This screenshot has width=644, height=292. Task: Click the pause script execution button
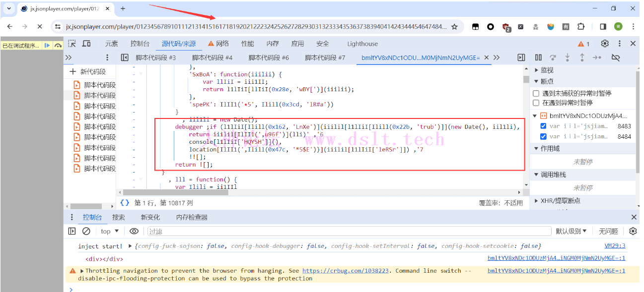(x=538, y=58)
